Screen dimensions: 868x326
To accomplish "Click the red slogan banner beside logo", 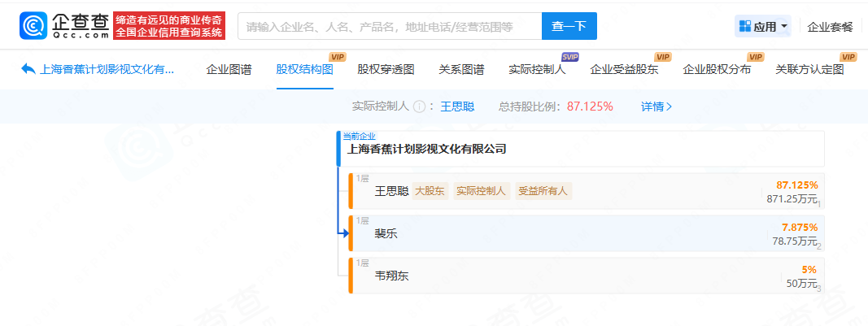I will click(169, 26).
